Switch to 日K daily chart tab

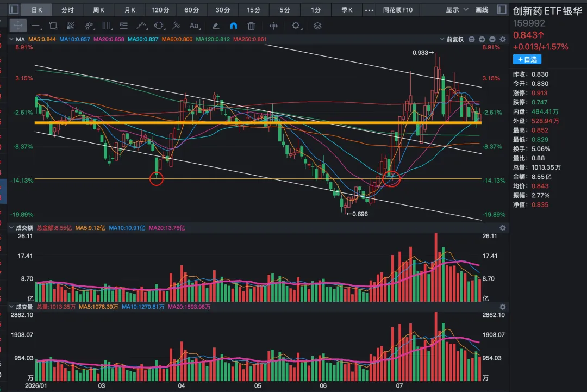pos(37,10)
